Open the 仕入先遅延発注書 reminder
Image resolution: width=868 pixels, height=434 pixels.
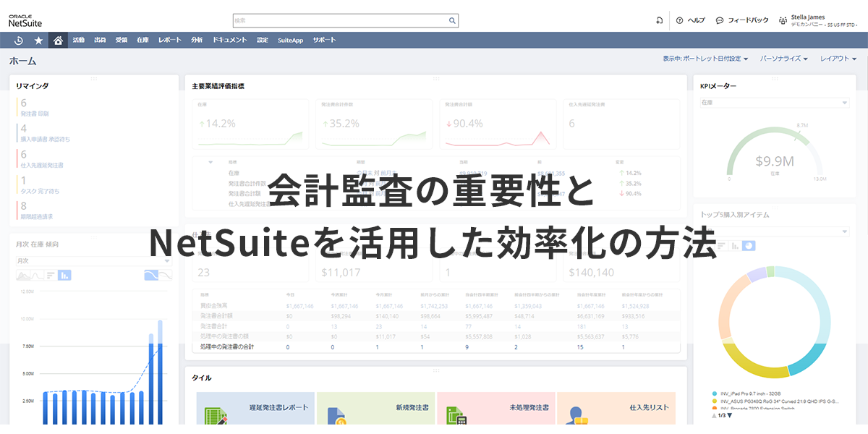[x=42, y=165]
